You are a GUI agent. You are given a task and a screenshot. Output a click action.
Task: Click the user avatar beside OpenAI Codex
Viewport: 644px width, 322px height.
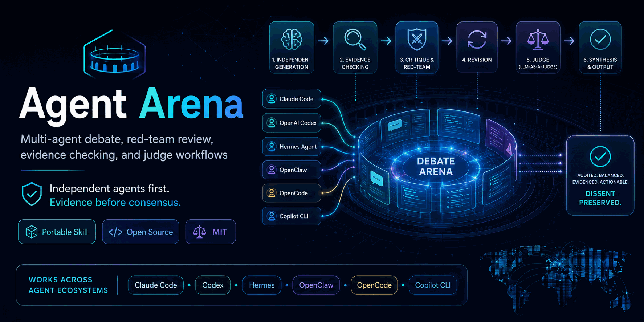pyautogui.click(x=272, y=123)
